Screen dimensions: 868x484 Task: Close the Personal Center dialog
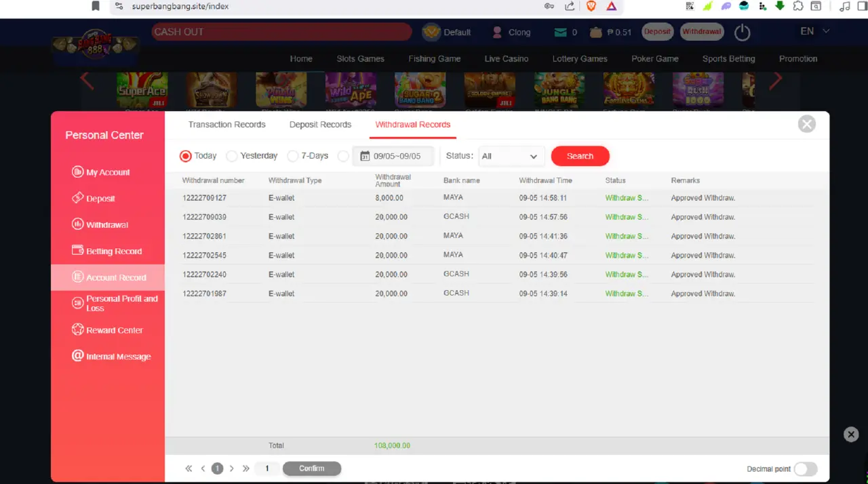pos(806,124)
